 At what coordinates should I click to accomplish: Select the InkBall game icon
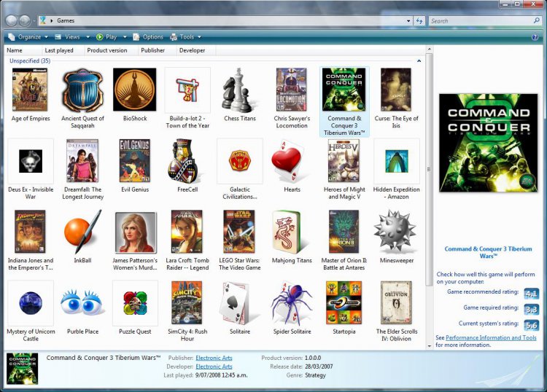click(x=83, y=232)
